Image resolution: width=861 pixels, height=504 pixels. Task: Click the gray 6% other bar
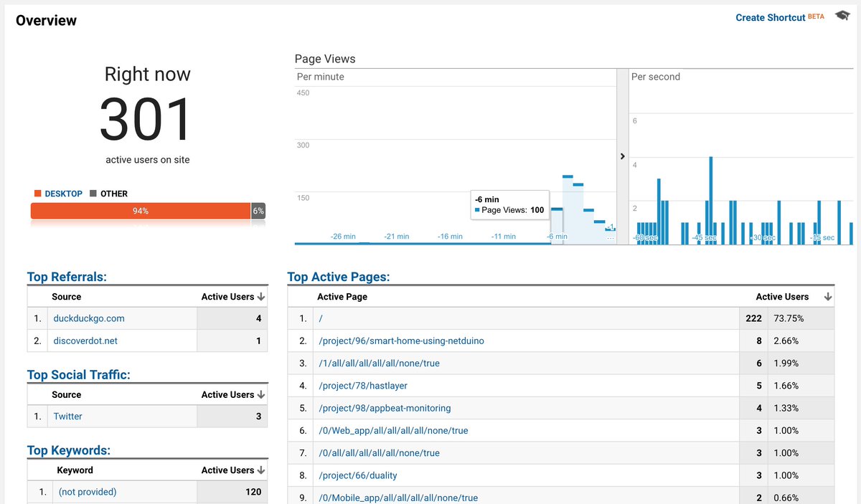(258, 211)
